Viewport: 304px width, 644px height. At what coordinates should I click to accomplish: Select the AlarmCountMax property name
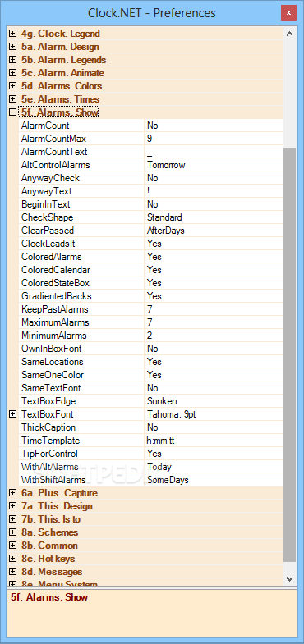54,139
